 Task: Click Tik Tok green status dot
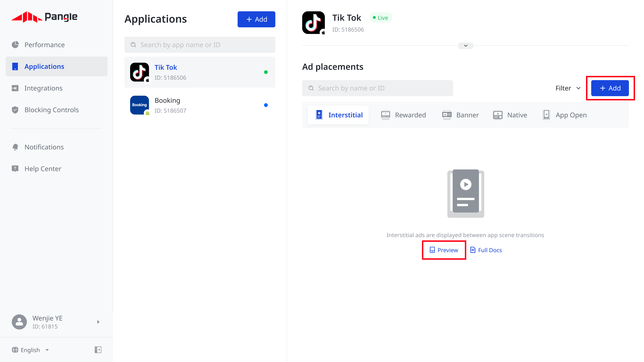point(266,72)
